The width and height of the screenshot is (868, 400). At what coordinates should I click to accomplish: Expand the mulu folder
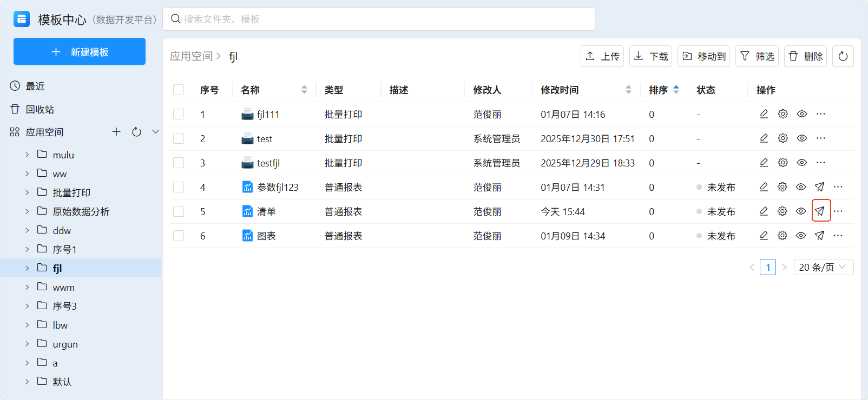tap(27, 155)
